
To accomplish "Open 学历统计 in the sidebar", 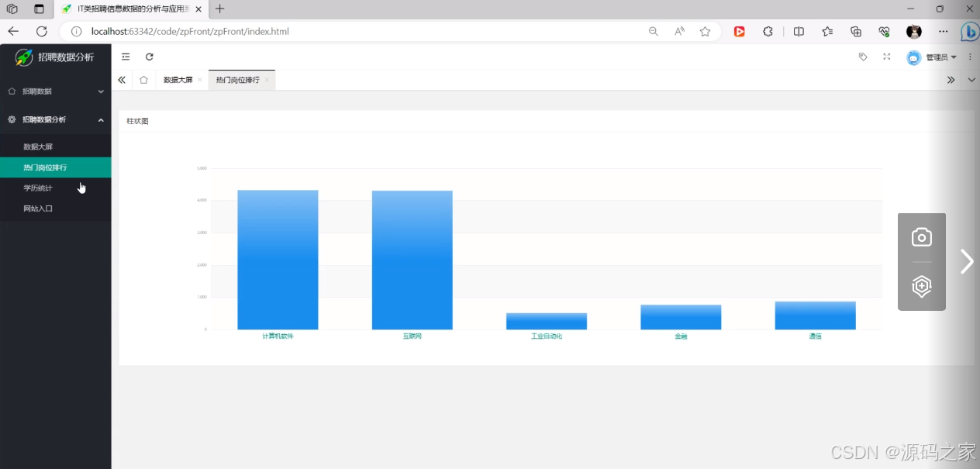I will pos(55,188).
